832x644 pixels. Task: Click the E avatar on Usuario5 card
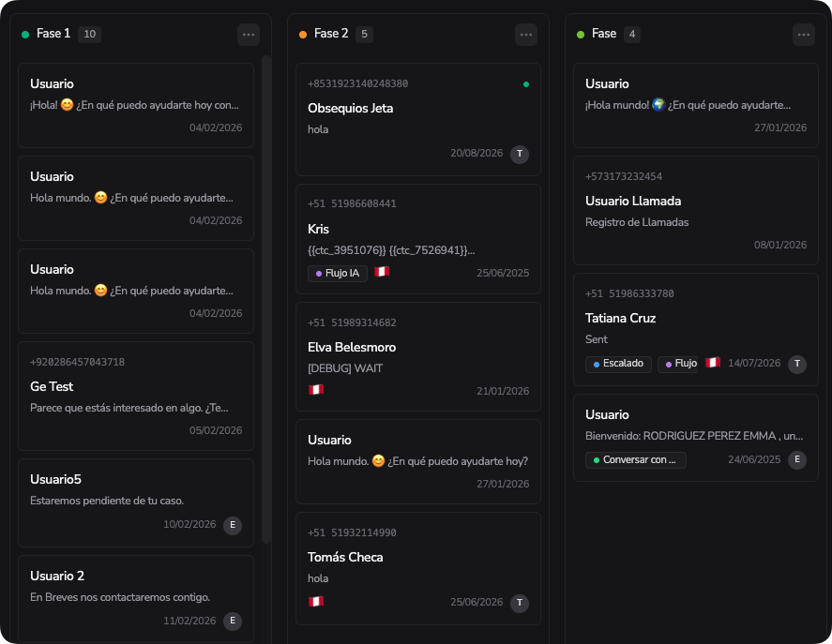pos(233,525)
